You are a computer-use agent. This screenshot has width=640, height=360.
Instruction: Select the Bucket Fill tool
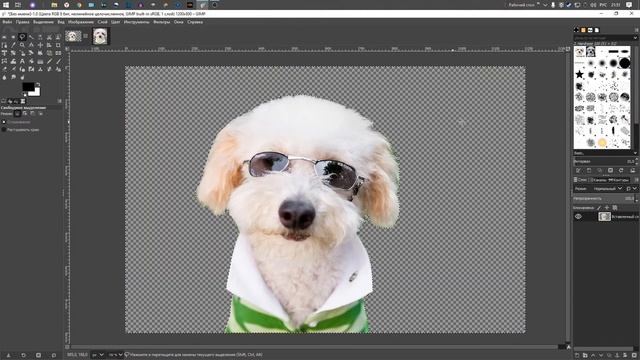pos(31,61)
